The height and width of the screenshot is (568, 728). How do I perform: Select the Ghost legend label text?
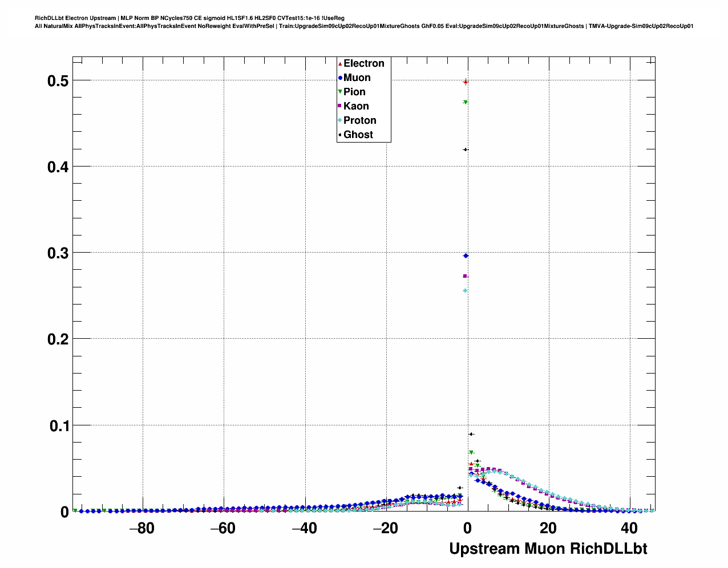(x=358, y=135)
